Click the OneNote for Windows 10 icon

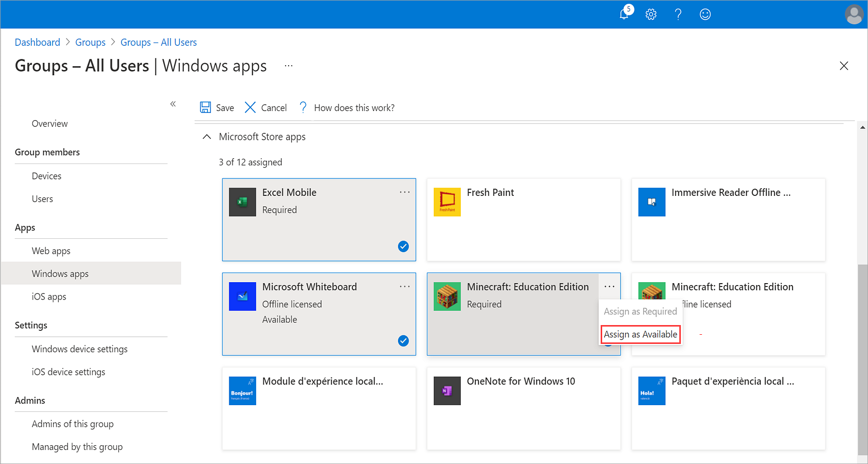pyautogui.click(x=447, y=391)
